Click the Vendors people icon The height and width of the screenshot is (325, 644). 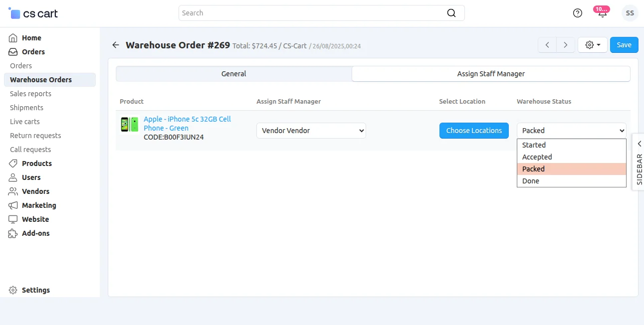coord(13,191)
